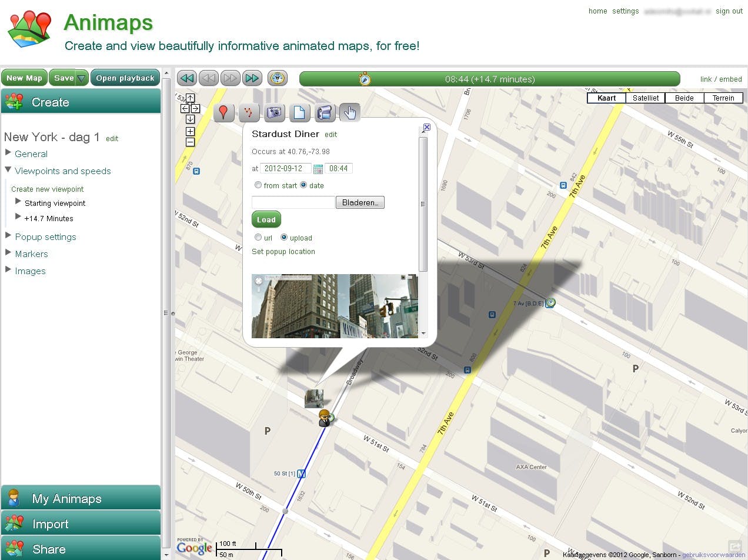Pan the map right with the arrow
Screen dimensions: 748x560
[195, 109]
